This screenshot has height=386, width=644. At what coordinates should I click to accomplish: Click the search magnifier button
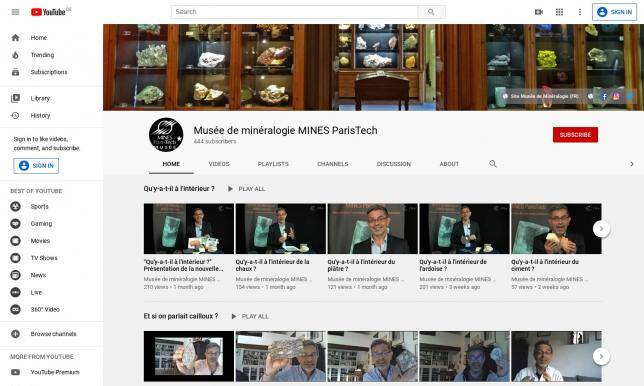(x=431, y=12)
